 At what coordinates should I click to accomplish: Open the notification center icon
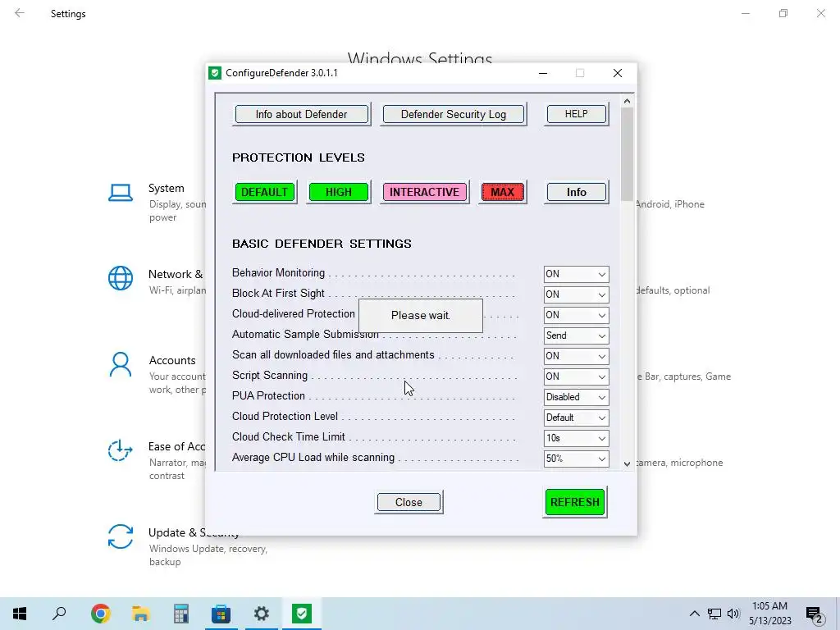tap(814, 614)
